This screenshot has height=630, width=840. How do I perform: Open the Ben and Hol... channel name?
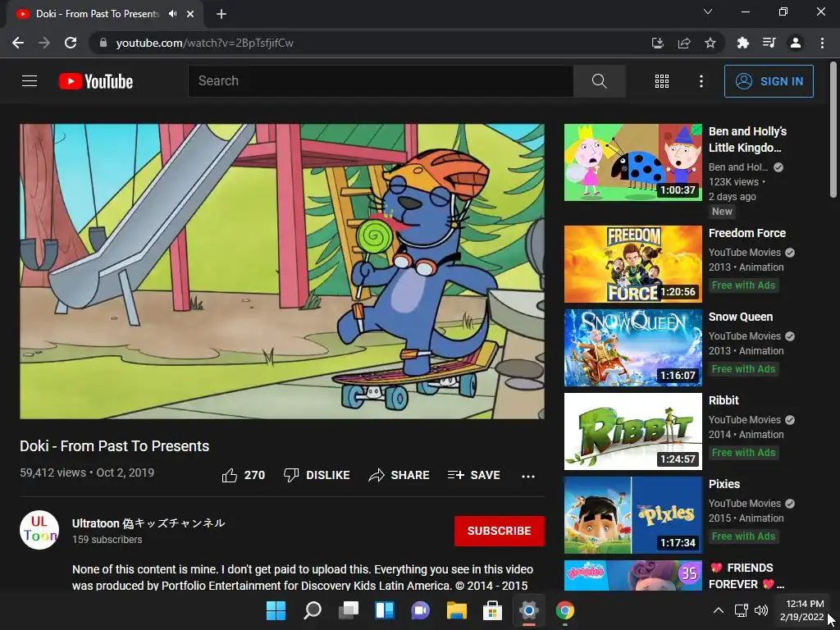[x=738, y=167]
